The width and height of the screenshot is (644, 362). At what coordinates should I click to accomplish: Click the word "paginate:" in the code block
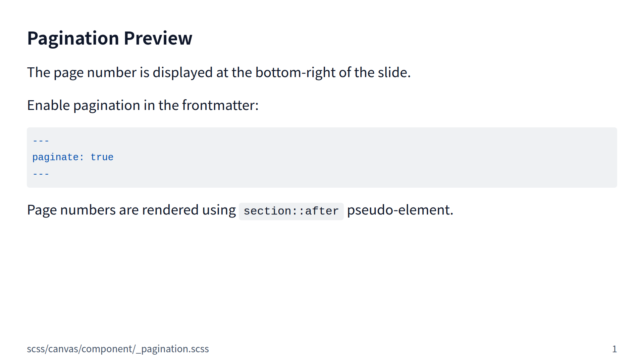[58, 157]
